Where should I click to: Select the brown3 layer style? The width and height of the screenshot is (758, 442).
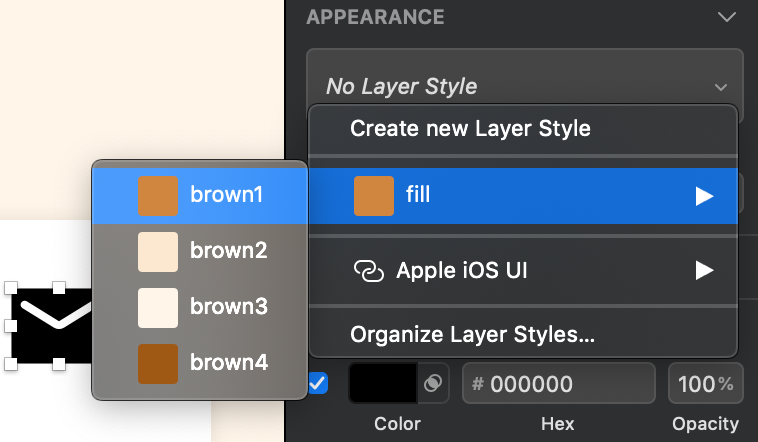[x=228, y=307]
